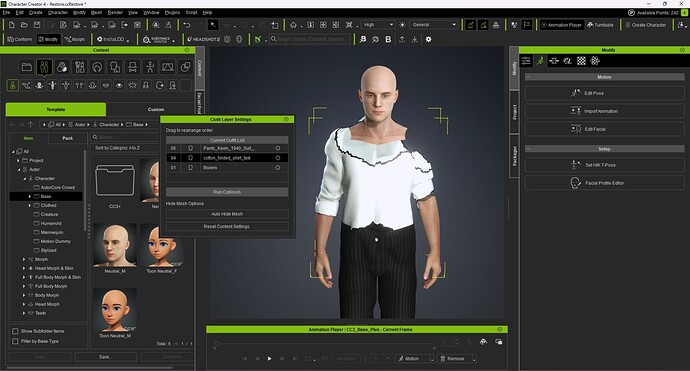Enable Filter by Base Type checkbox
Image resolution: width=690 pixels, height=371 pixels.
coord(15,341)
